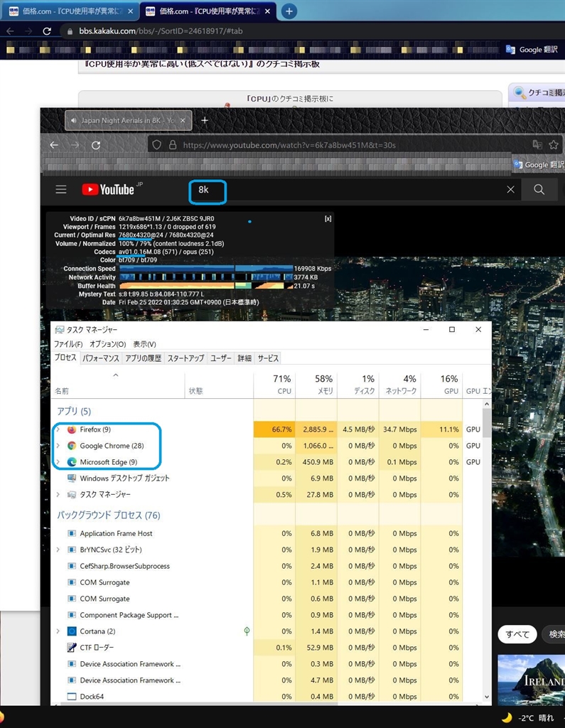565x728 pixels.
Task: Expand the Firefox (9) process group
Action: pos(58,429)
